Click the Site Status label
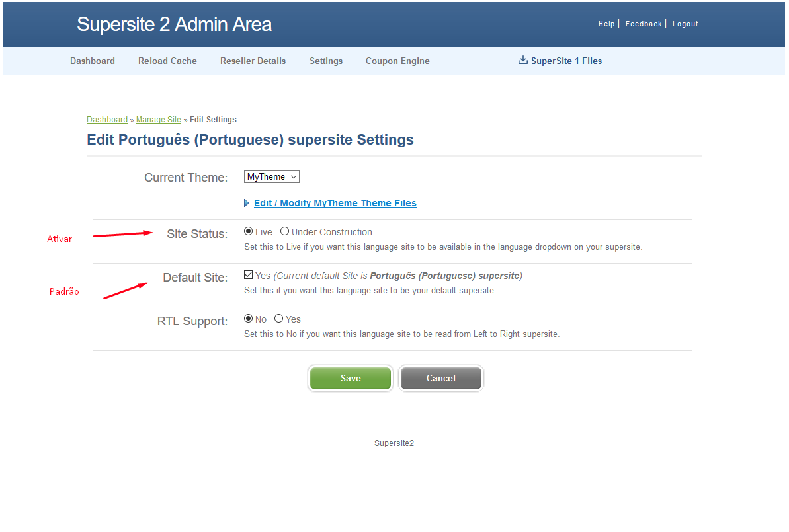789x532 pixels. pos(197,234)
